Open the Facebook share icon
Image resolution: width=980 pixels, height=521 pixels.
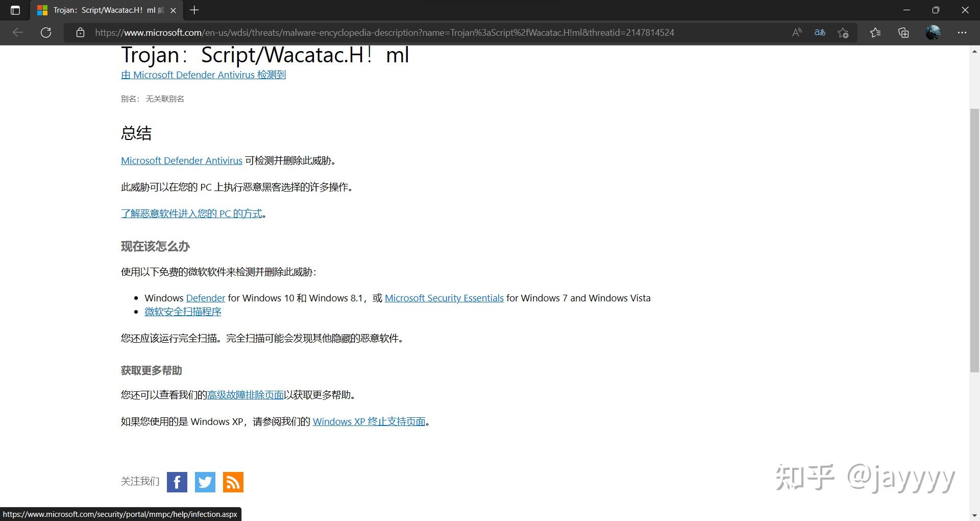pyautogui.click(x=177, y=482)
